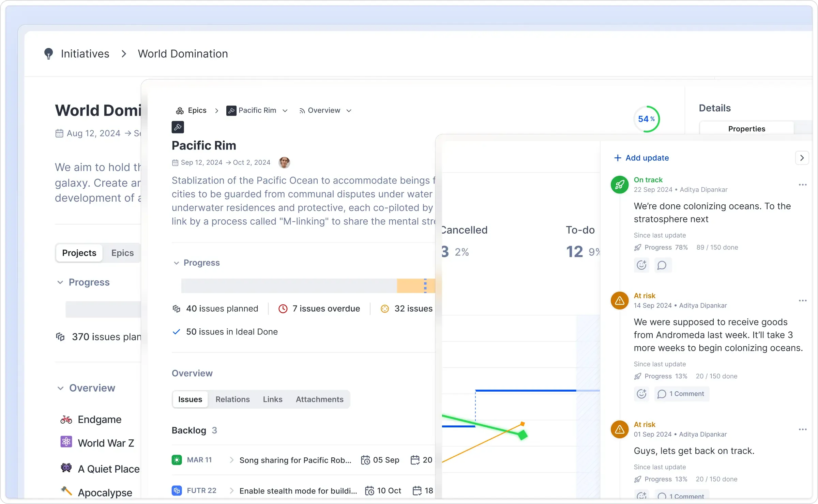This screenshot has height=504, width=818.
Task: Open comment bubble on On track update
Action: (662, 265)
